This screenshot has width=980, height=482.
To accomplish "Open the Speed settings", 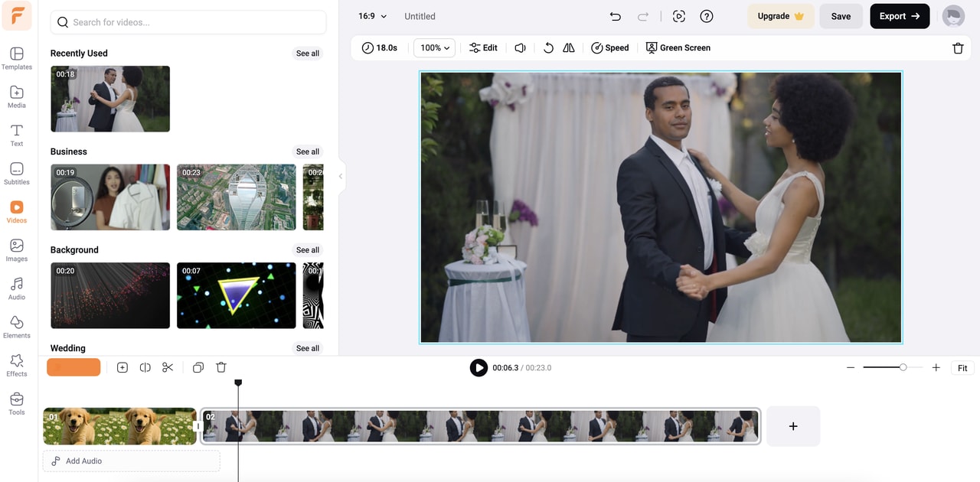I will [609, 47].
